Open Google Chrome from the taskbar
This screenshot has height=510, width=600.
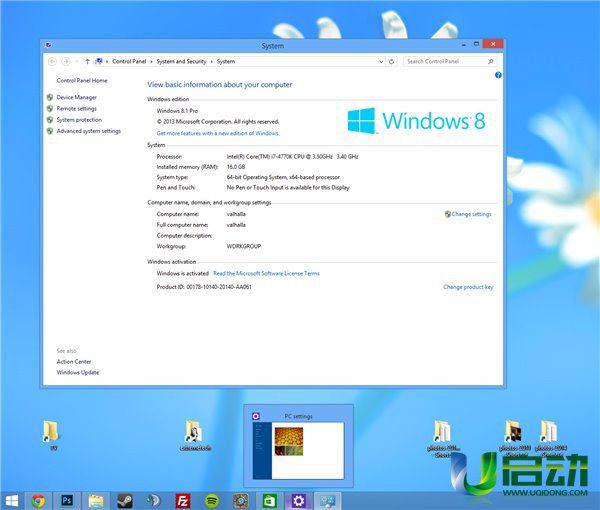[39, 500]
